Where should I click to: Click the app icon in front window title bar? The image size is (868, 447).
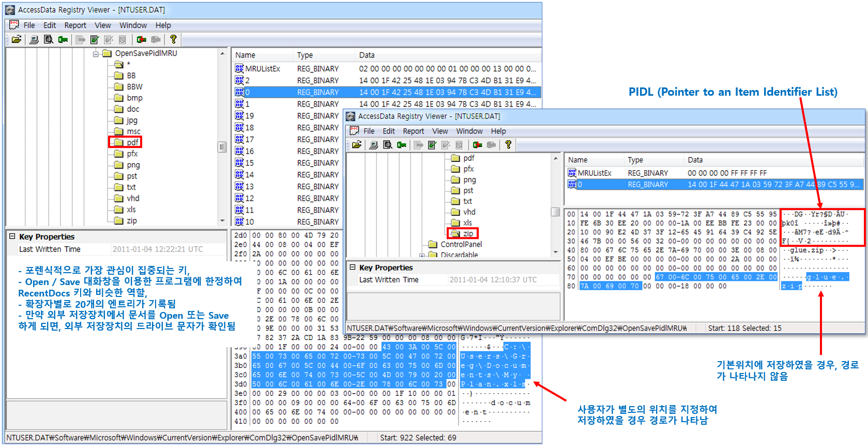coord(351,116)
